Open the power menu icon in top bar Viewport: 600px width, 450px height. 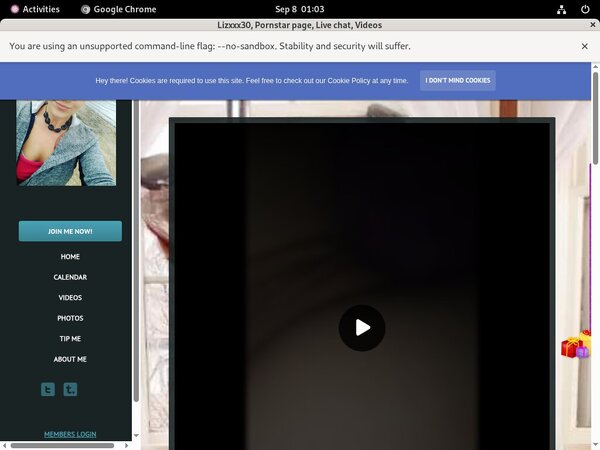[x=584, y=9]
